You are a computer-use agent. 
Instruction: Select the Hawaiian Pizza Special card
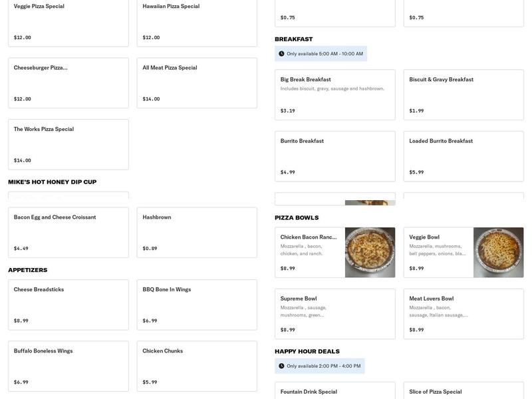pos(196,21)
